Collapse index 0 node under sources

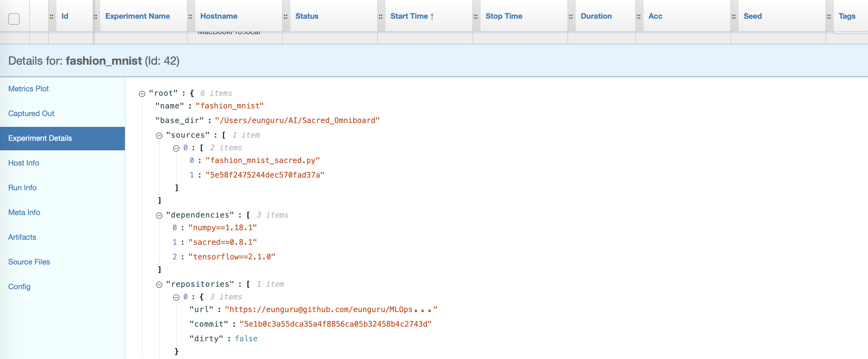(x=176, y=148)
